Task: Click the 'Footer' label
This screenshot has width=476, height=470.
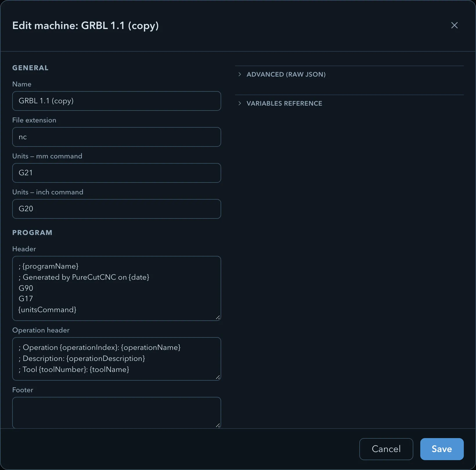Action: click(23, 390)
